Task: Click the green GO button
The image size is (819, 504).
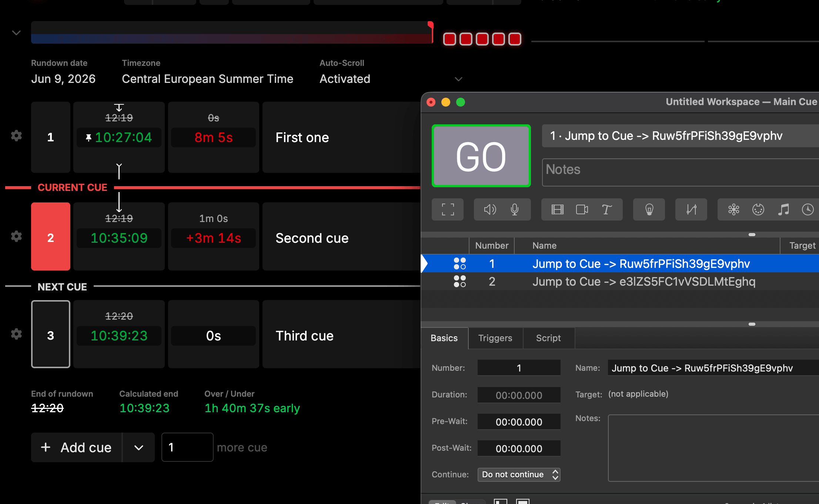Action: 481,156
